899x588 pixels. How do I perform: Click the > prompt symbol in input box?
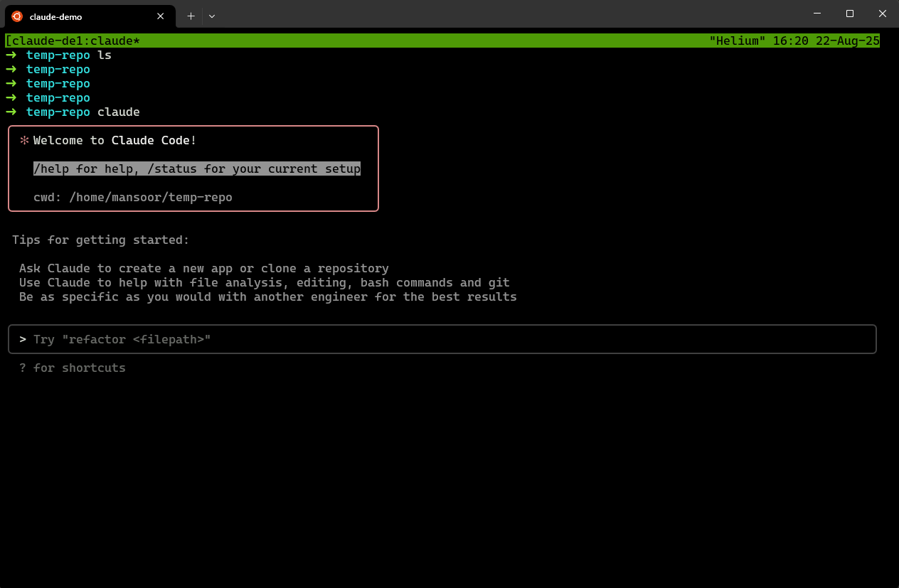tap(23, 340)
